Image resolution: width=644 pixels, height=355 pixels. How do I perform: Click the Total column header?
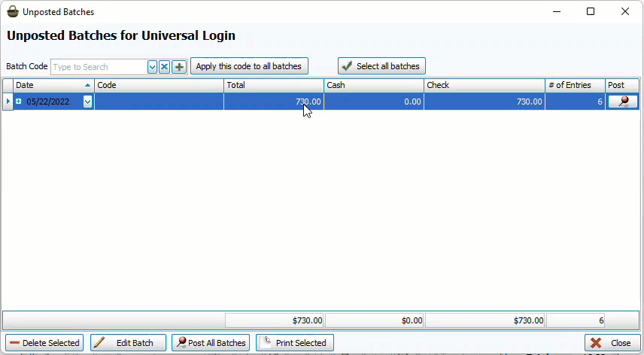click(273, 85)
